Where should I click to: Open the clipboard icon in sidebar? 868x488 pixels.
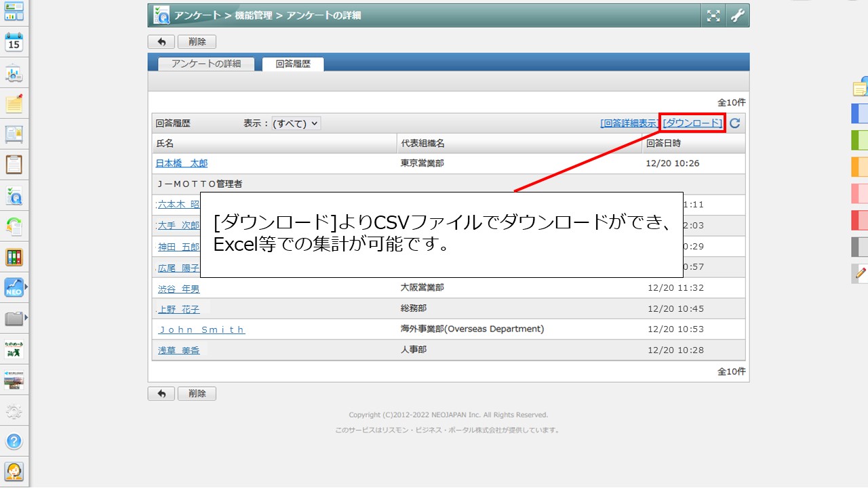14,164
